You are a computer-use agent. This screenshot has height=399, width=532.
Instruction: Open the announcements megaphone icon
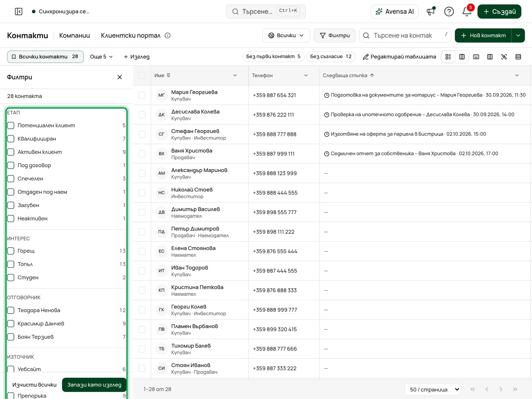pos(431,12)
